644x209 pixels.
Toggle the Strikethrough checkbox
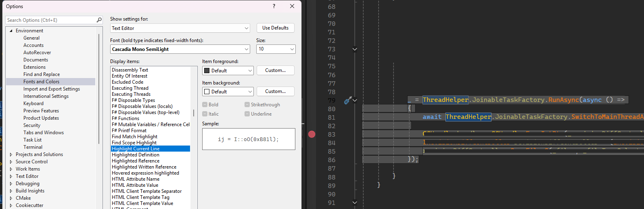tap(247, 105)
